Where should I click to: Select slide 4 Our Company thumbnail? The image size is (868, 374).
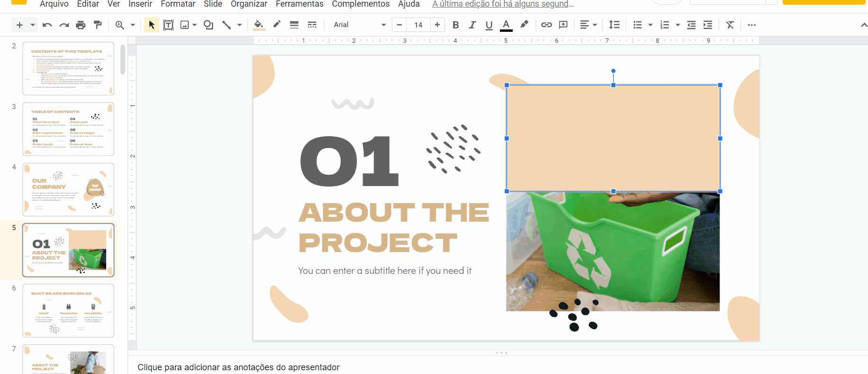point(68,189)
